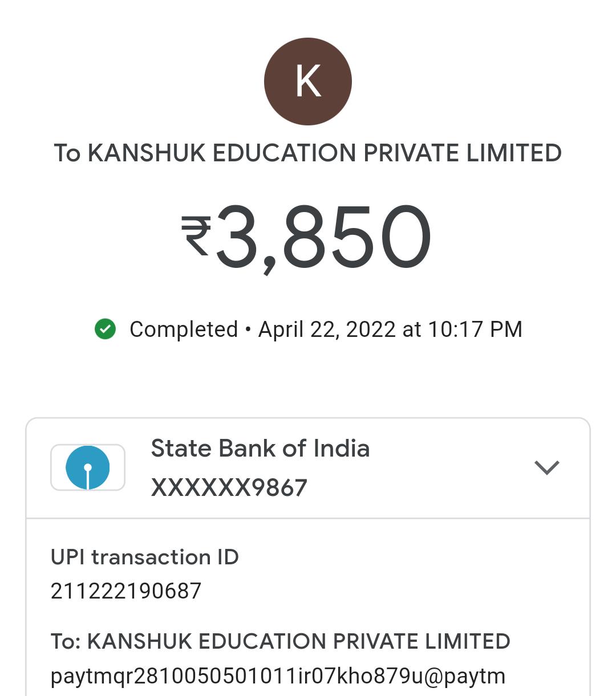The height and width of the screenshot is (696, 616).
Task: Click the word 'To' in the top heading
Action: tap(67, 153)
